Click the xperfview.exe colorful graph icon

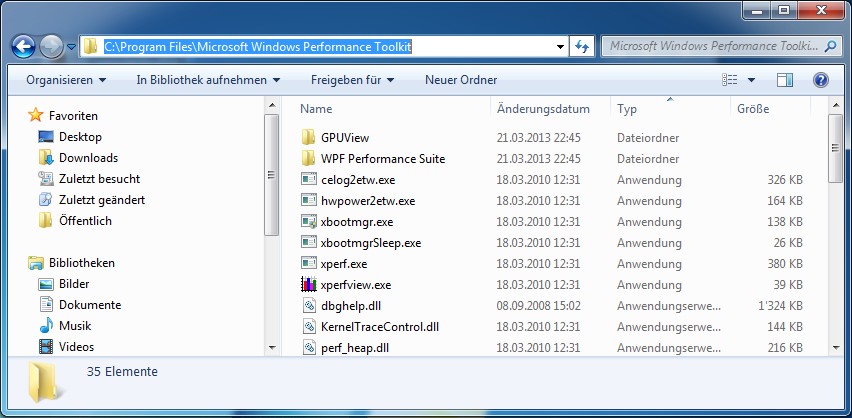(309, 284)
